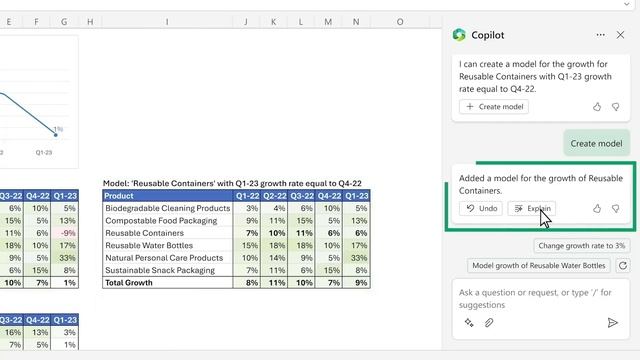Click the 'Product' table header cell

[x=167, y=196]
